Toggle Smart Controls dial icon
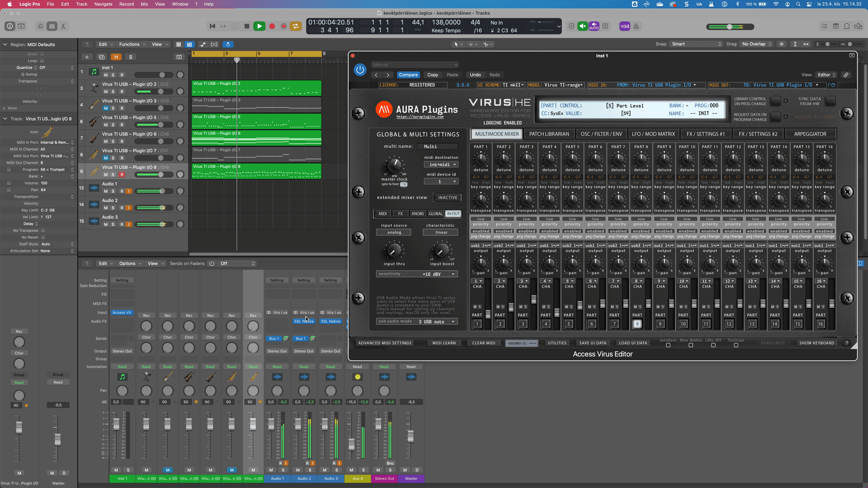The height and width of the screenshot is (488, 868). pyautogui.click(x=41, y=26)
